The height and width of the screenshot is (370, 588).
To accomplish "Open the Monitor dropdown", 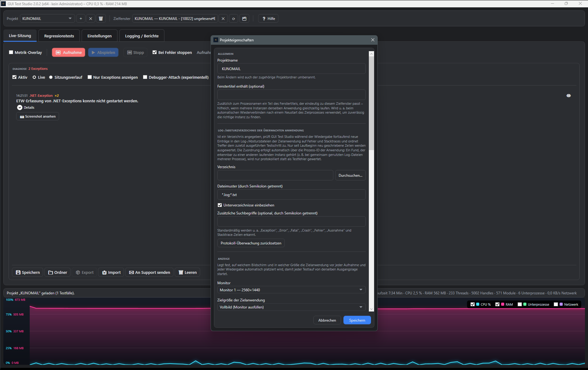I will tap(291, 290).
